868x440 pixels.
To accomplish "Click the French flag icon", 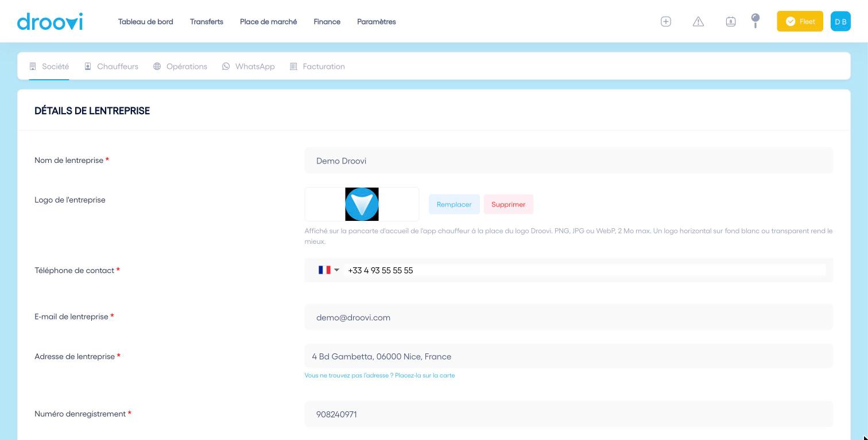I will [x=324, y=270].
